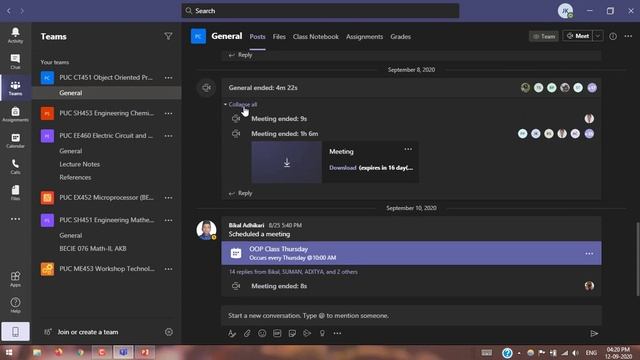Viewport: 640px width, 360px height.
Task: Open more options for PUC ME453 team
Action: pos(168,269)
